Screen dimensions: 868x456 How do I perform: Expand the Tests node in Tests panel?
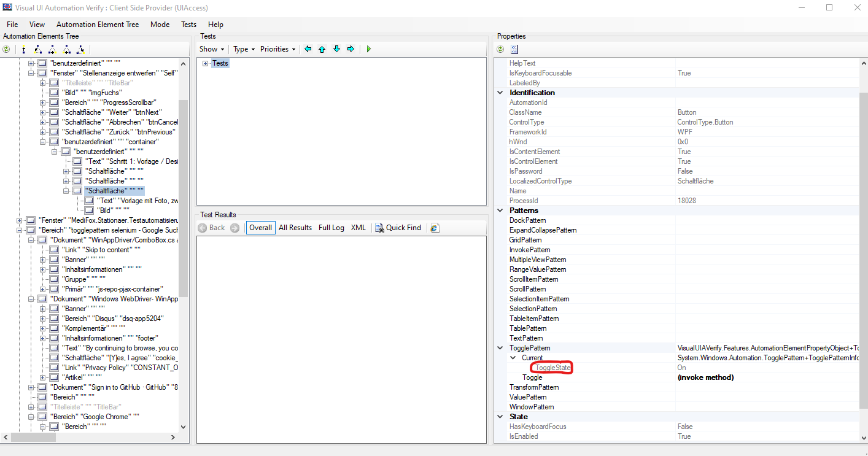coord(205,63)
